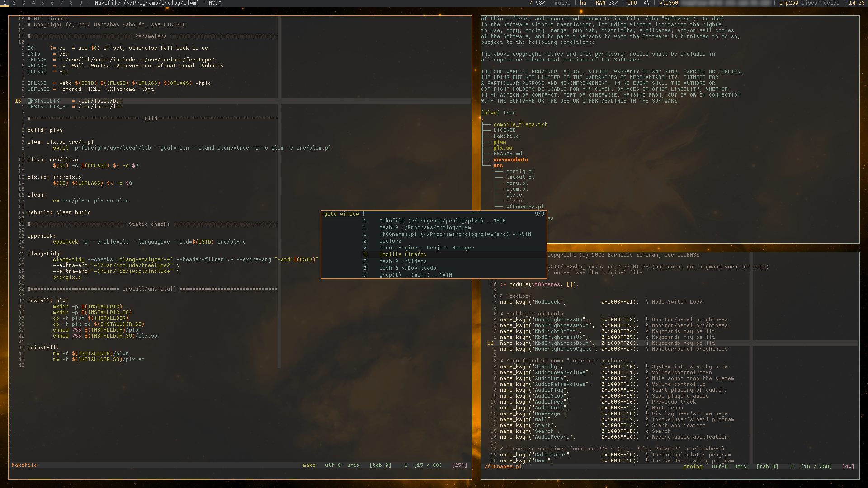
Task: Click the wlp3s0 network indicator
Action: tap(669, 3)
